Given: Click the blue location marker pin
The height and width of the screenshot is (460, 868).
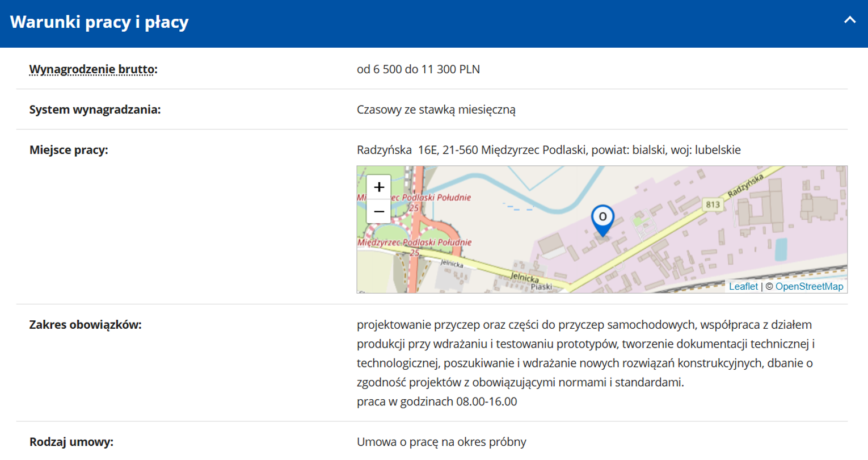Looking at the screenshot, I should pyautogui.click(x=602, y=219).
